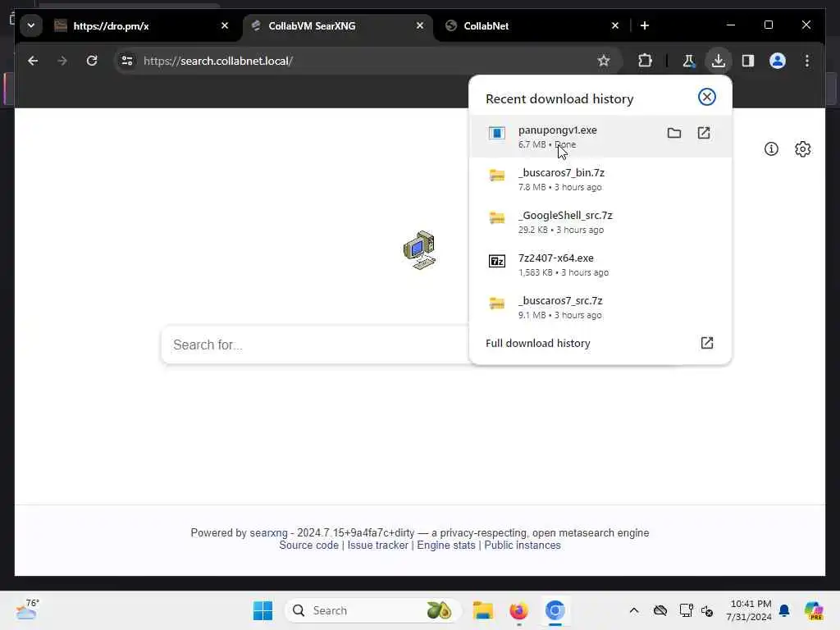The image size is (840, 630).
Task: Open Chrome Labs flask icon
Action: click(x=688, y=61)
